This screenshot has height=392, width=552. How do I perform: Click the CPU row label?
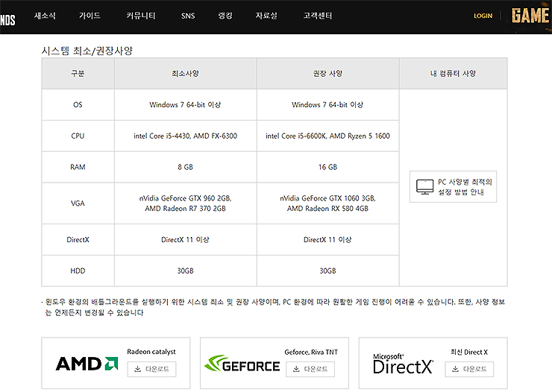(78, 136)
